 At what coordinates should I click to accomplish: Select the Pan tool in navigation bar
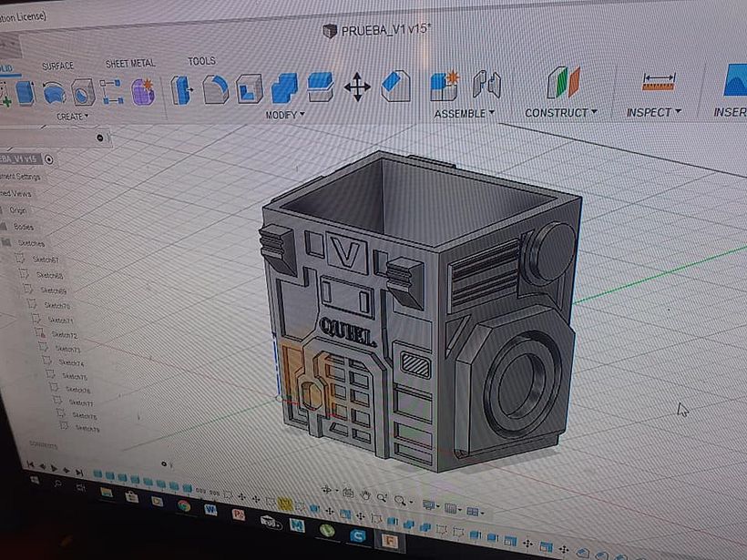pyautogui.click(x=365, y=495)
